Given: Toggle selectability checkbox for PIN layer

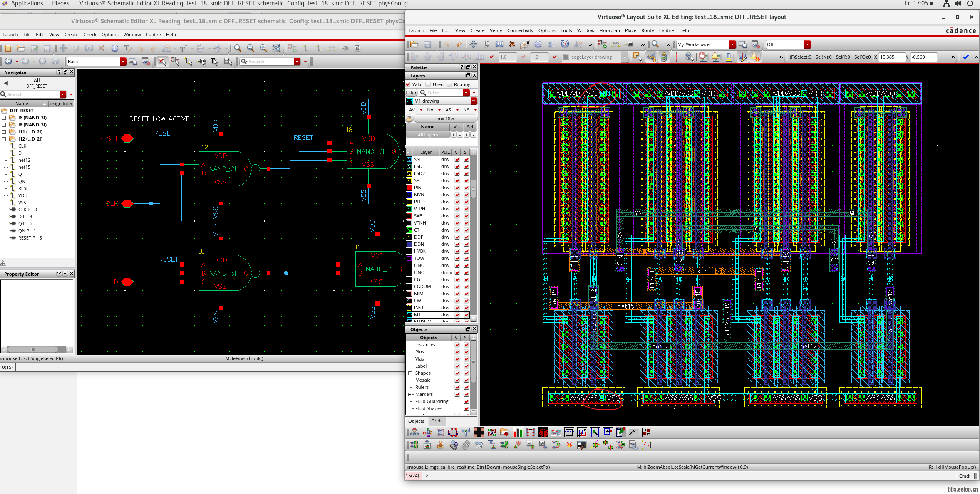Looking at the screenshot, I should click(466, 188).
